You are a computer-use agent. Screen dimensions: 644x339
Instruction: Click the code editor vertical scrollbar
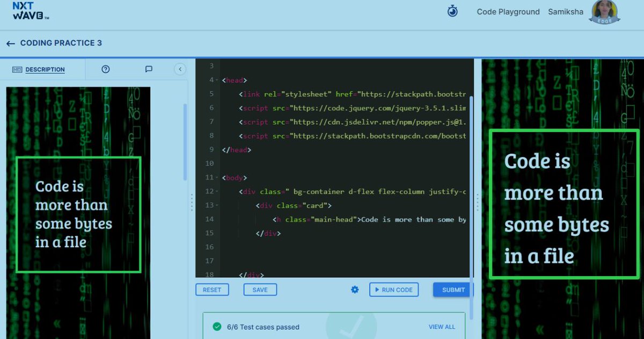click(472, 207)
